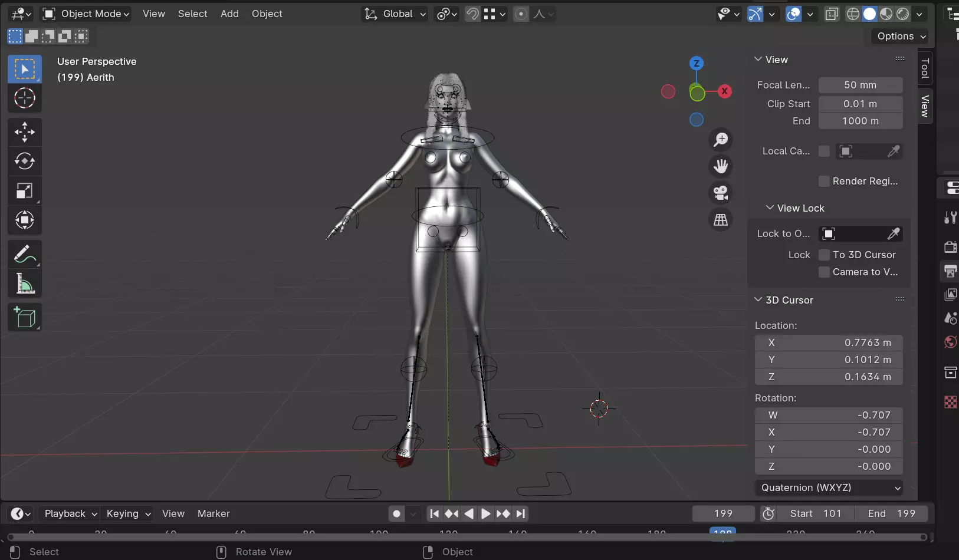Viewport: 959px width, 560px height.
Task: Switch perspective/orthographic with the grid icon
Action: coord(721,219)
